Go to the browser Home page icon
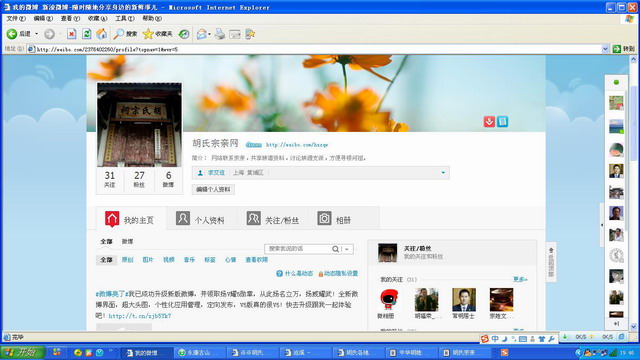Screen dimensions: 640x360 coord(102,34)
